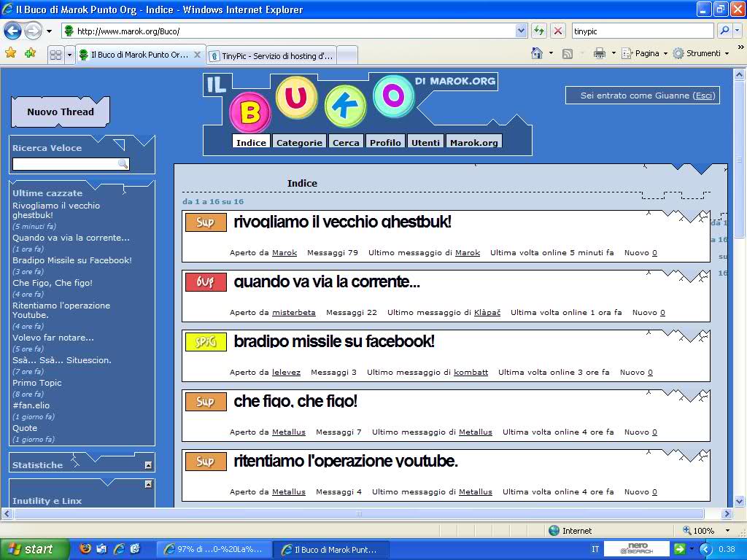747x560 pixels.
Task: Expand the toolbar overflow chevron
Action: coord(741,47)
